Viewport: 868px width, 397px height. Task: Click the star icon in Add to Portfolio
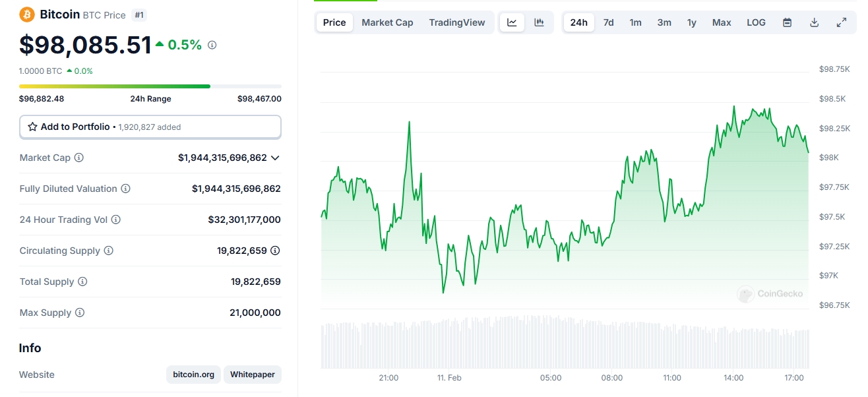pyautogui.click(x=32, y=127)
